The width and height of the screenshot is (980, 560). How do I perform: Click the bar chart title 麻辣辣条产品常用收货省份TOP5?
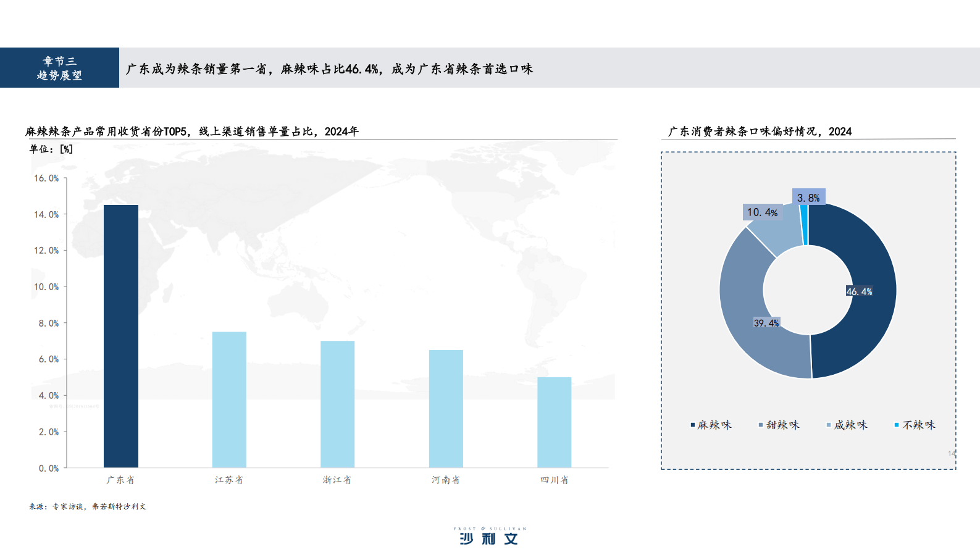pos(192,132)
